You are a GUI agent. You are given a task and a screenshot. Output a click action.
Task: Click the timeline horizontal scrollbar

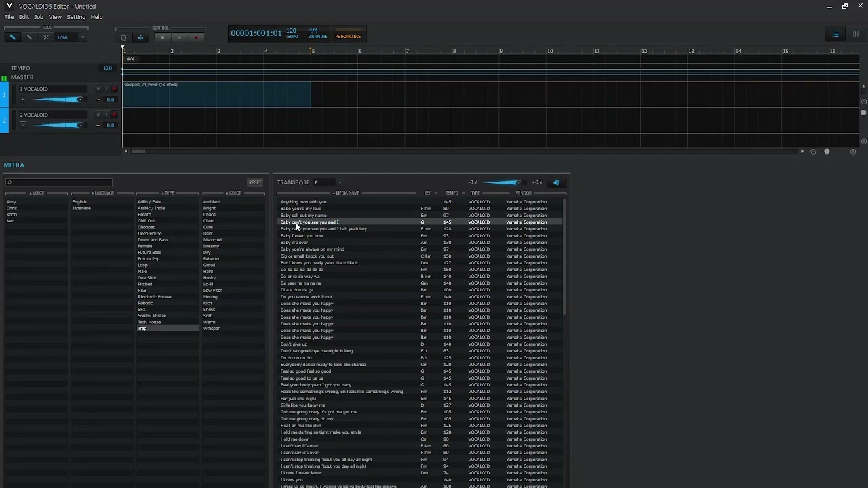138,152
